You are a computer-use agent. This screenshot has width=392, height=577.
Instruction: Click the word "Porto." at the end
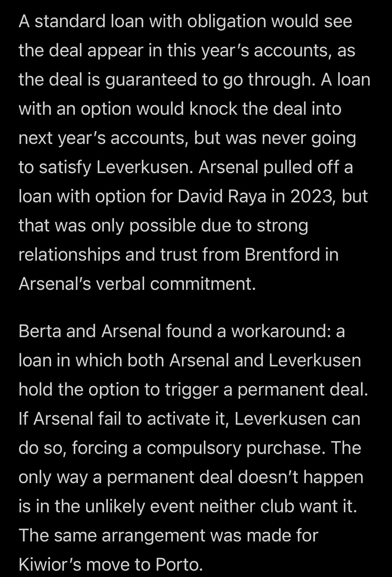click(x=179, y=565)
